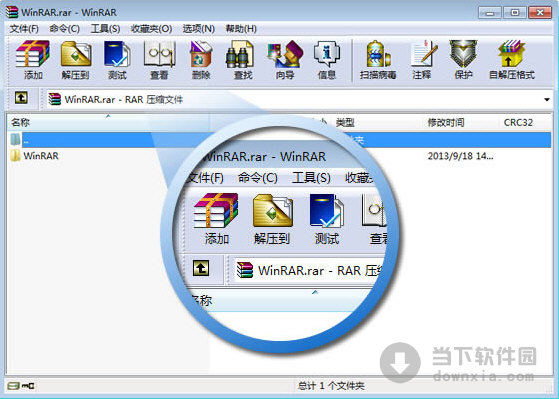Click the 删除 (Delete) toolbar icon
Viewport: 559px width, 399px height.
tap(201, 60)
